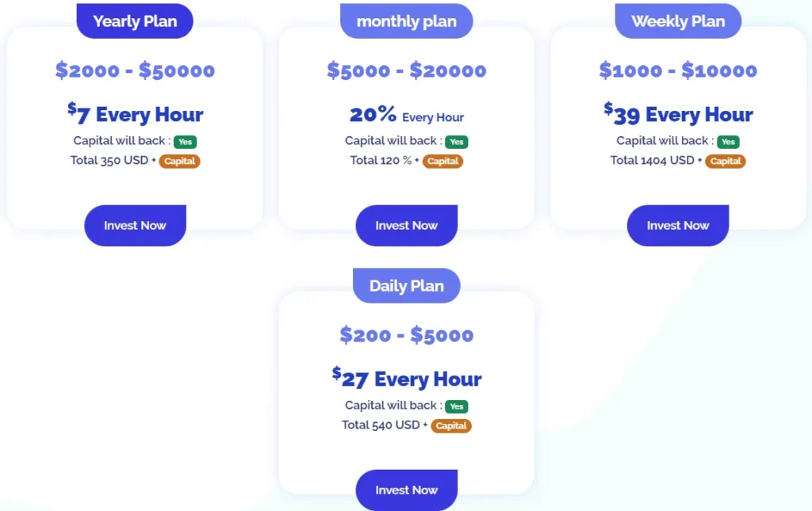Image resolution: width=812 pixels, height=511 pixels.
Task: Click the $200 - $5000 price range
Action: [406, 335]
